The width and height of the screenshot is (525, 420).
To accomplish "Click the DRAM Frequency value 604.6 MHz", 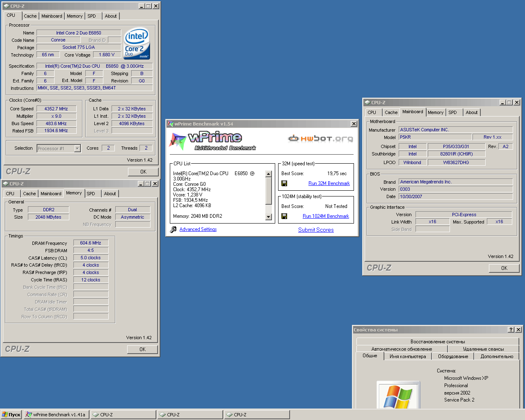I will coord(91,243).
